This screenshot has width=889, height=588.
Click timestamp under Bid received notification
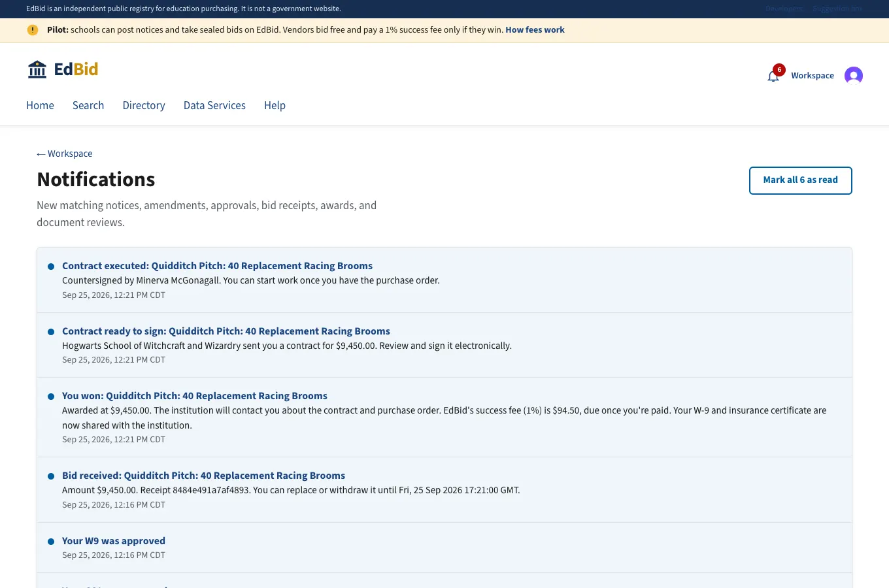pos(114,505)
